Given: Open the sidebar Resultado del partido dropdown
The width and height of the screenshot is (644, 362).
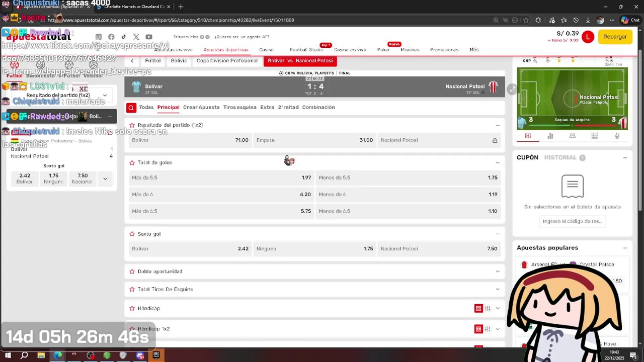Looking at the screenshot, I should pyautogui.click(x=61, y=95).
